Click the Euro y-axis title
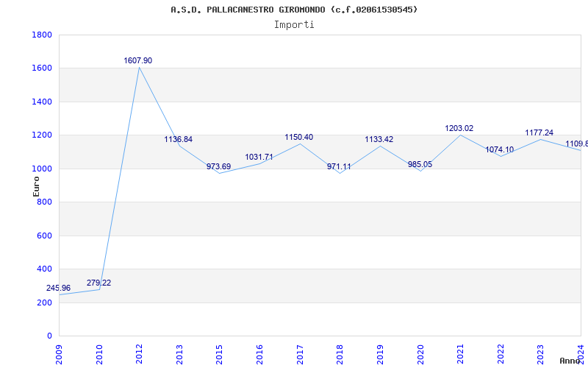 pyautogui.click(x=36, y=186)
